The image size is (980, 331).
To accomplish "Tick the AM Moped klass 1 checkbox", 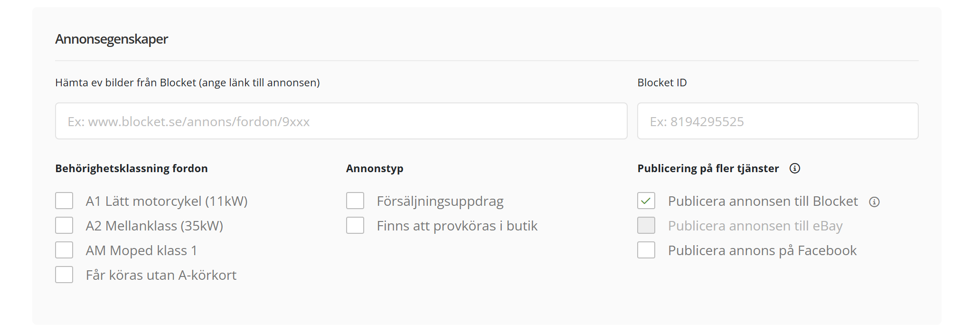I will pos(64,250).
